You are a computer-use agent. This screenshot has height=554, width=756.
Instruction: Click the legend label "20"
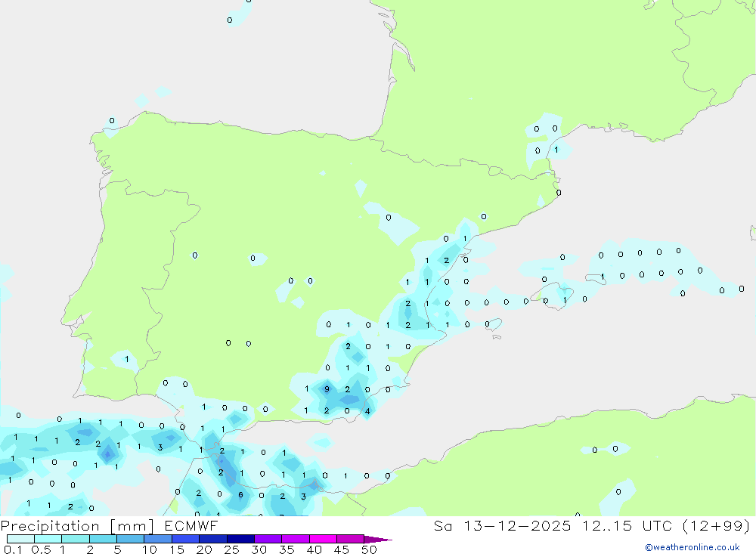204,549
